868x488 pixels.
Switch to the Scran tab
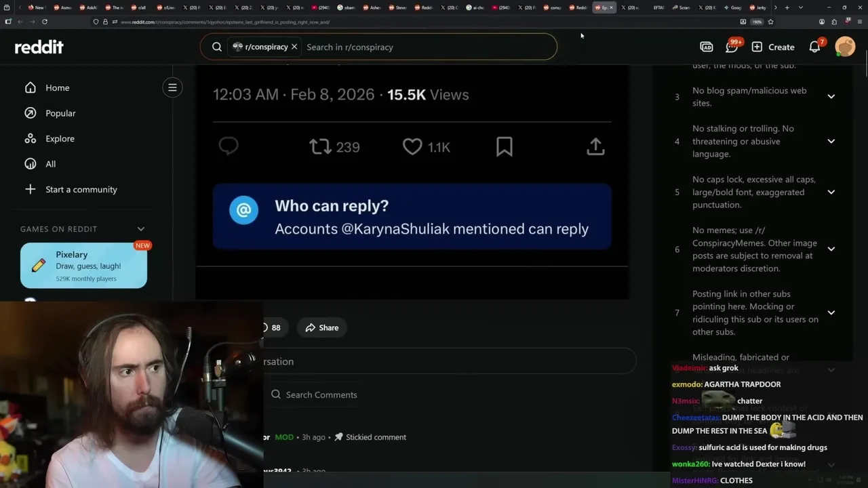pyautogui.click(x=682, y=7)
